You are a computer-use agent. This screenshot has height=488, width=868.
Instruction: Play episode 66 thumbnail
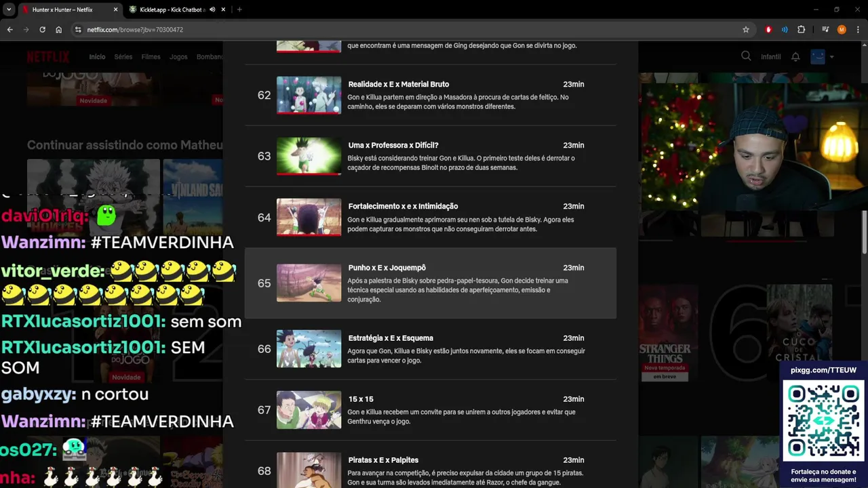pyautogui.click(x=309, y=348)
